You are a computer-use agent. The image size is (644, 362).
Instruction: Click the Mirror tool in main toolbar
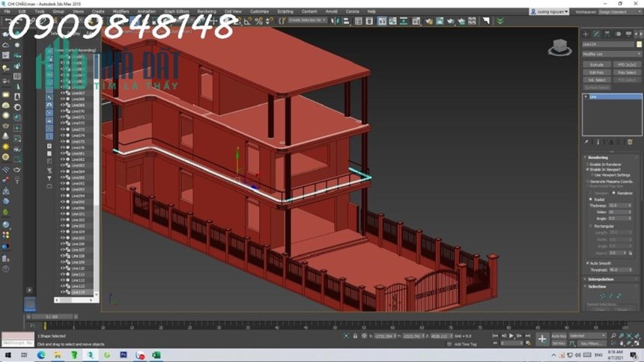(x=335, y=21)
